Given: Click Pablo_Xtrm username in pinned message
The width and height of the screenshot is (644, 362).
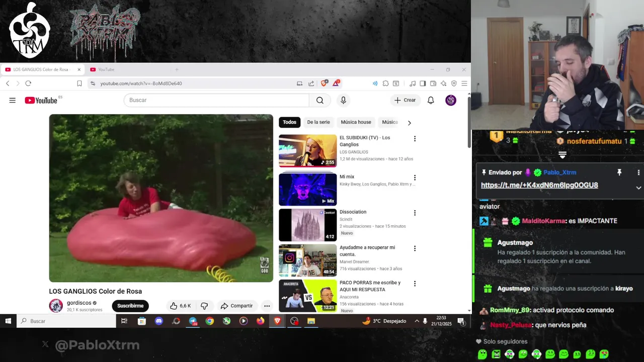Looking at the screenshot, I should [x=560, y=172].
